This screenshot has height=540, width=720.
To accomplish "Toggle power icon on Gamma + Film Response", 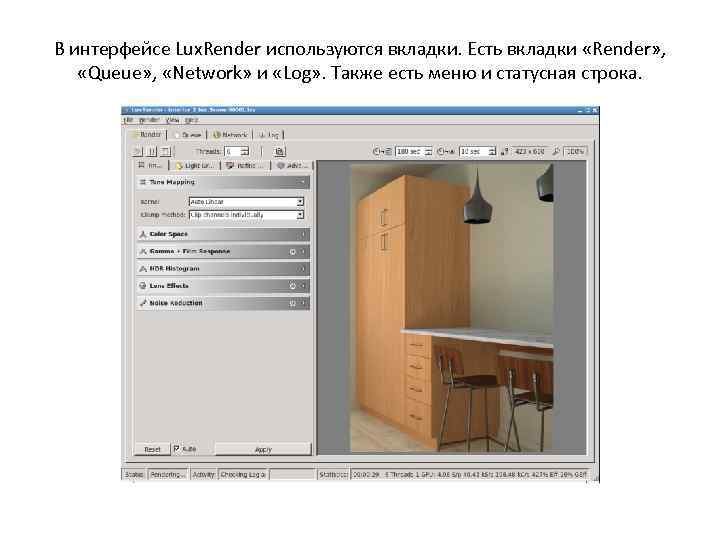I will (292, 252).
